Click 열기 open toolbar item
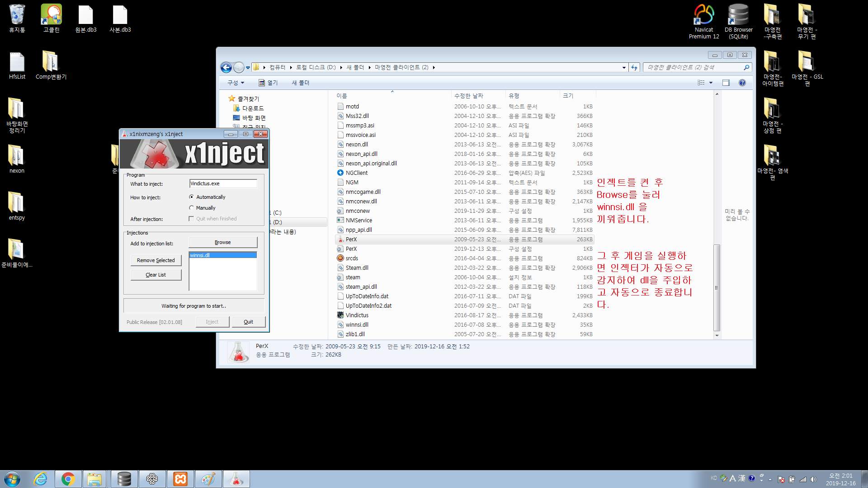 [268, 83]
